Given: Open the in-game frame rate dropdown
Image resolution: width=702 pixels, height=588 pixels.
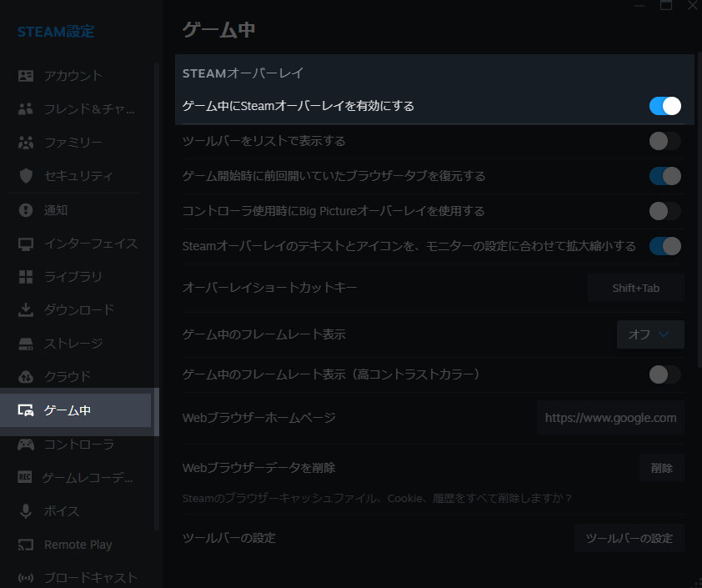Looking at the screenshot, I should point(649,334).
